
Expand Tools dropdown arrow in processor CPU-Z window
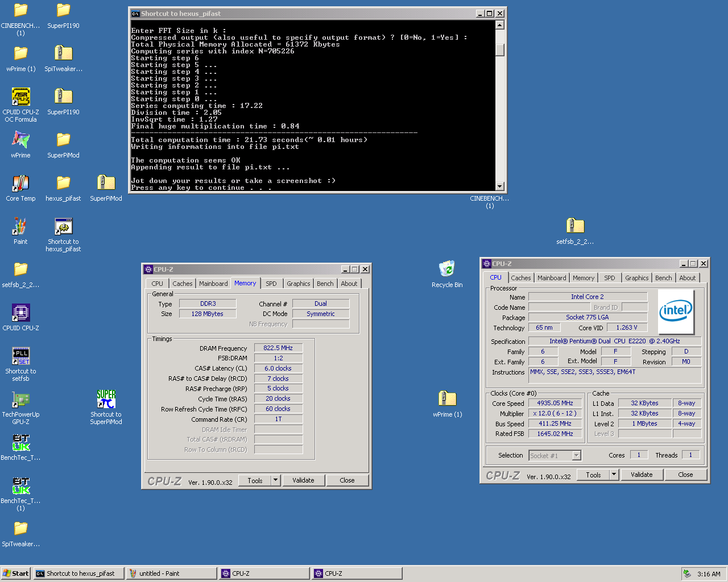tap(614, 475)
